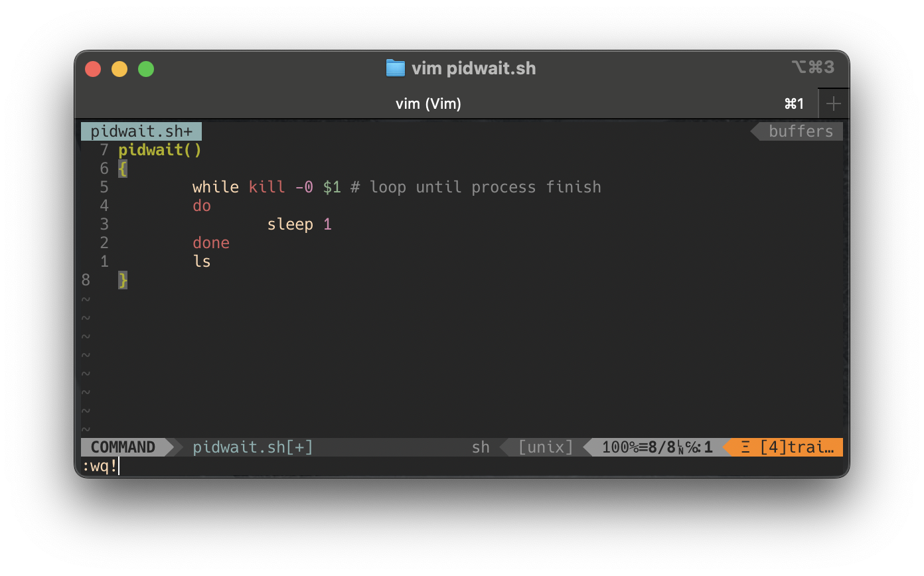Click the COMMAND mode indicator
The height and width of the screenshot is (576, 924).
click(123, 447)
